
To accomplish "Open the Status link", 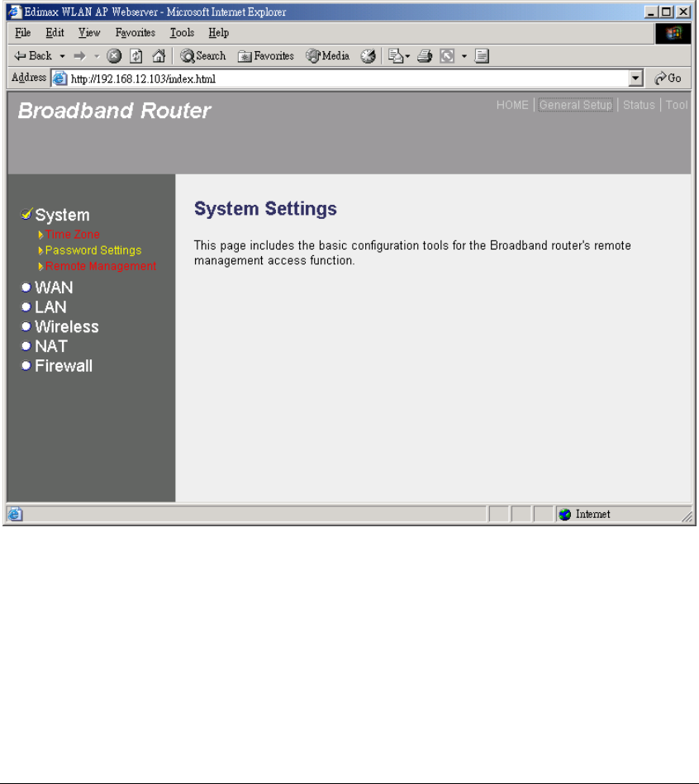I will 639,105.
